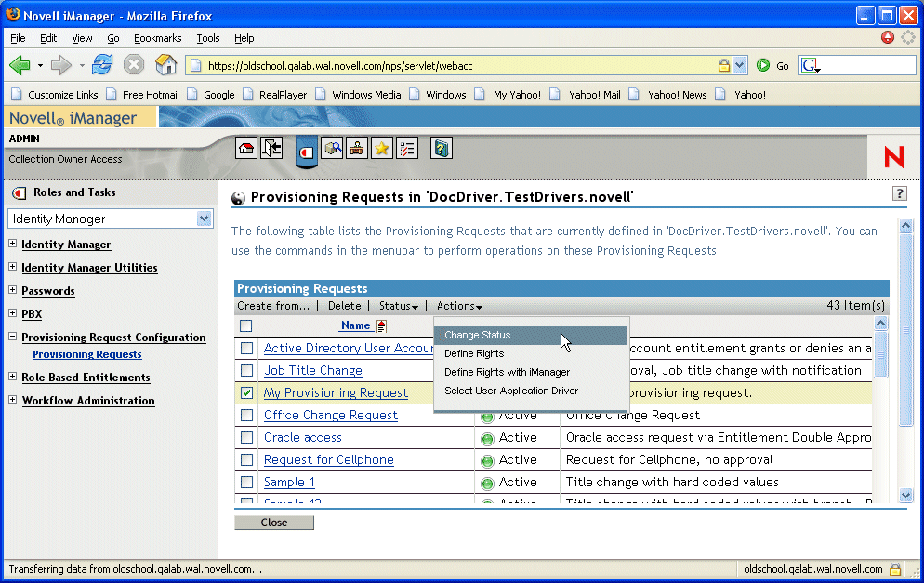Click Active status icon for Oracle access
The width and height of the screenshot is (924, 583).
pyautogui.click(x=487, y=439)
